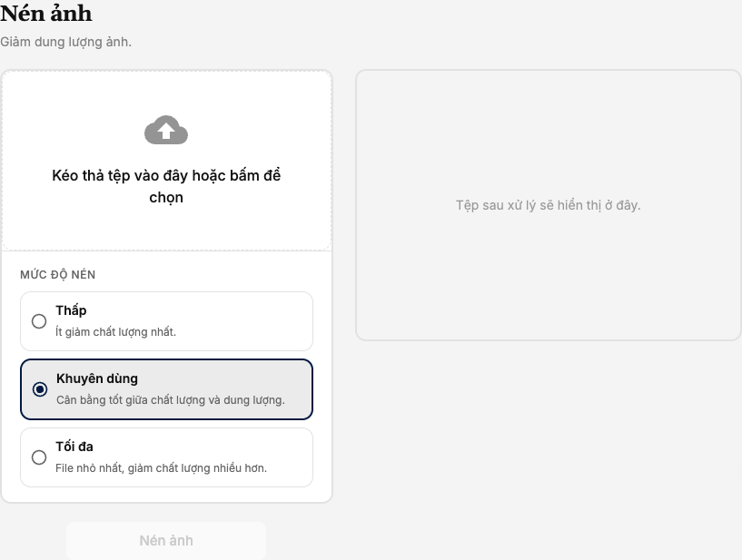Screen dimensions: 742x560
Task: Click description 'Cân bằng tốt giữa chất lượng'
Action: pyautogui.click(x=171, y=400)
